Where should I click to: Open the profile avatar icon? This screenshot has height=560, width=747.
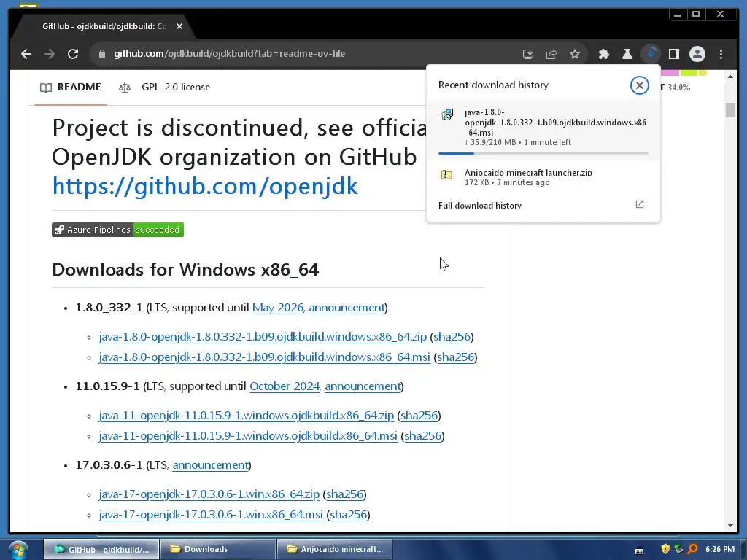click(697, 54)
